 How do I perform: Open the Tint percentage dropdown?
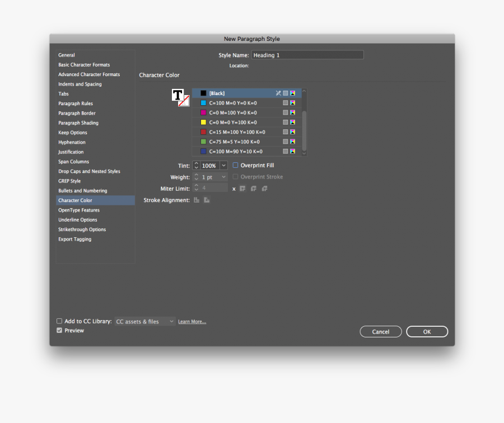tap(223, 165)
